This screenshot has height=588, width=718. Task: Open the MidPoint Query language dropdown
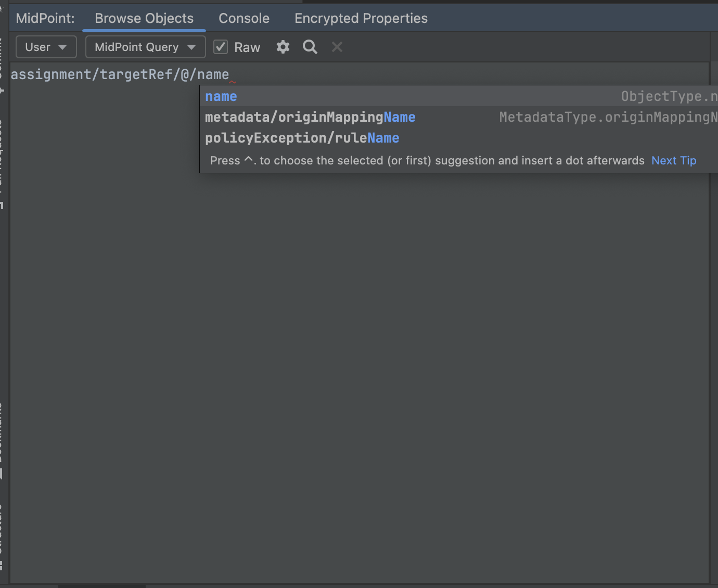click(x=145, y=47)
